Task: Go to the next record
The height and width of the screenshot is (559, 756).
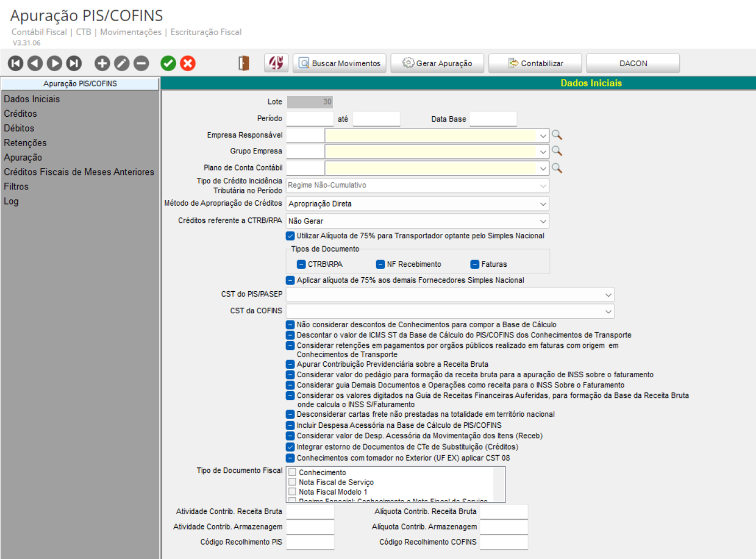Action: coord(54,63)
